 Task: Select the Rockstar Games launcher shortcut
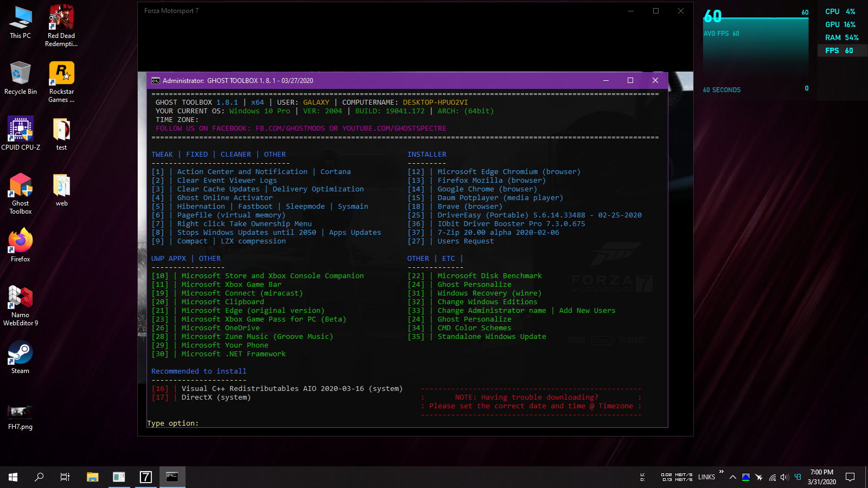(61, 82)
